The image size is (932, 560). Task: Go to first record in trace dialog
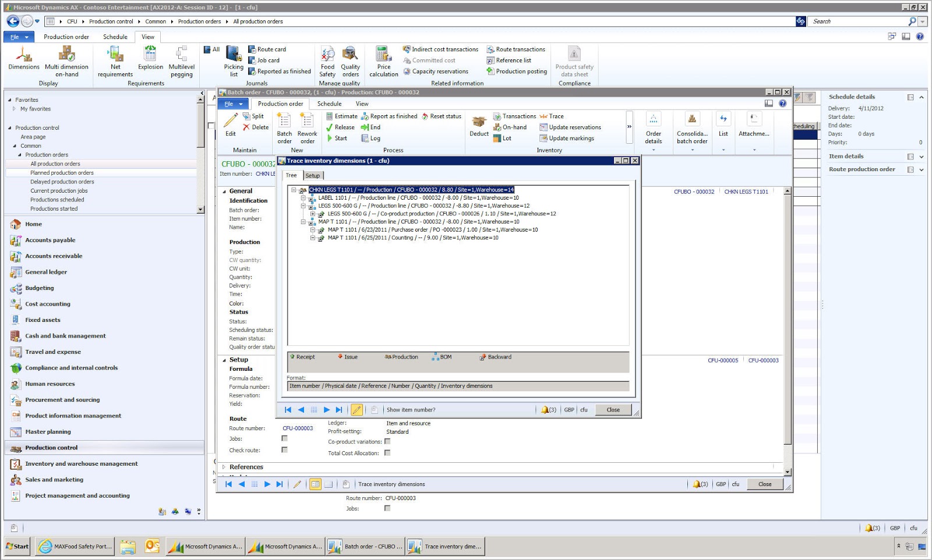[288, 410]
